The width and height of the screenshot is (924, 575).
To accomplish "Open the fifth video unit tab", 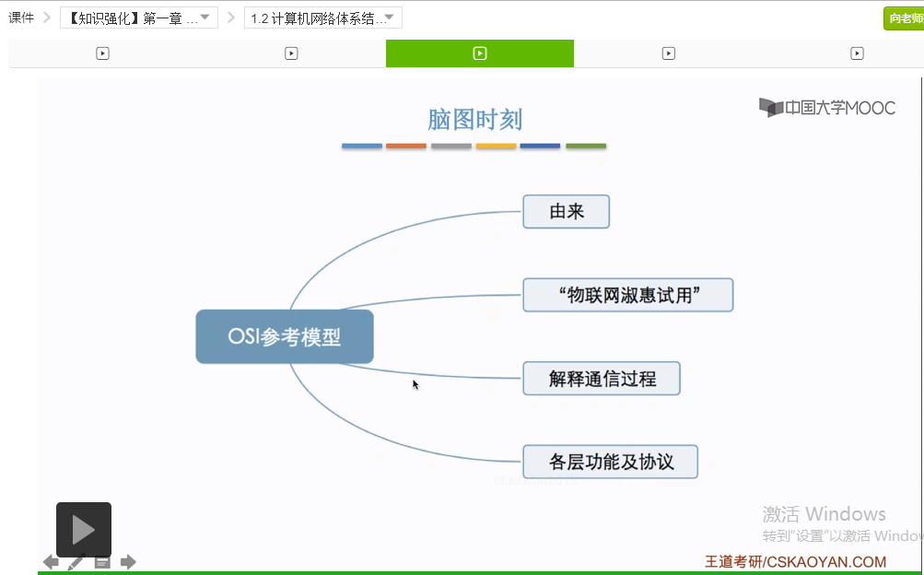I will pyautogui.click(x=857, y=53).
